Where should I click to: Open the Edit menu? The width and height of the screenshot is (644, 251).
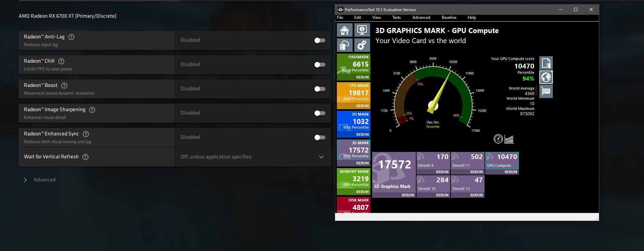pos(357,18)
